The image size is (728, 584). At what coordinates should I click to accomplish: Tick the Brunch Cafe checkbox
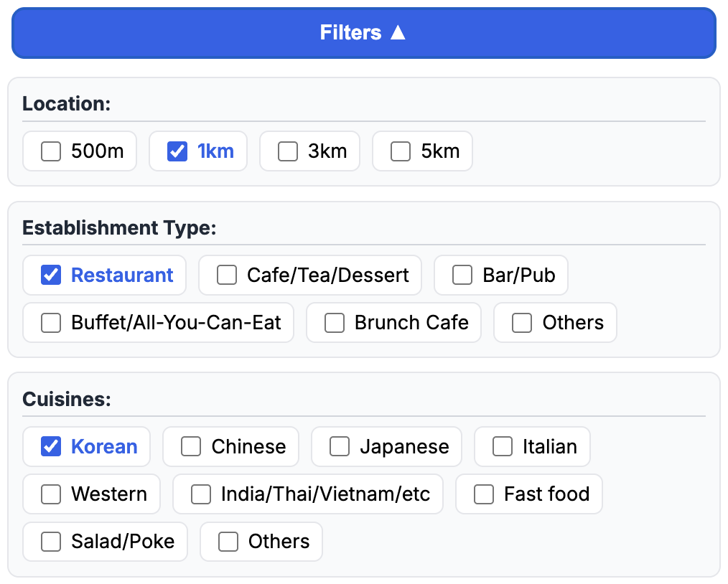(x=335, y=323)
